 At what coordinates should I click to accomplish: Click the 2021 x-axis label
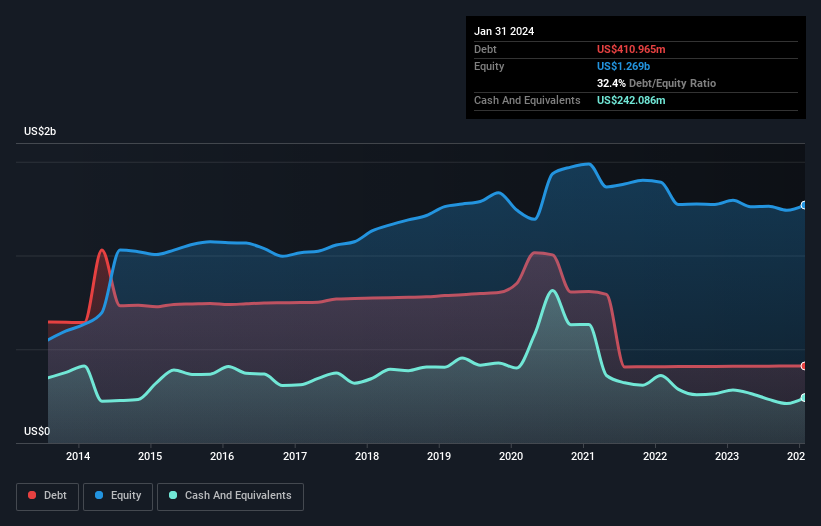[x=583, y=456]
